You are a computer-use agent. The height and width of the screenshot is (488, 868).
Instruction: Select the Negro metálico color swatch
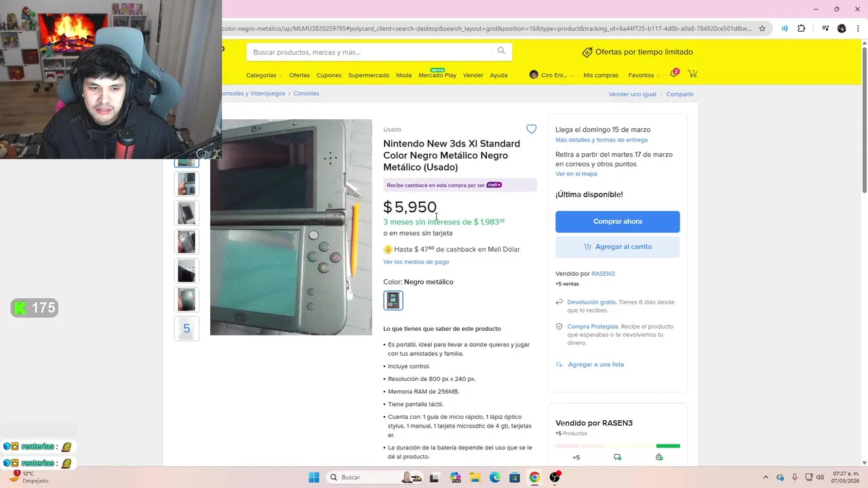pyautogui.click(x=393, y=300)
